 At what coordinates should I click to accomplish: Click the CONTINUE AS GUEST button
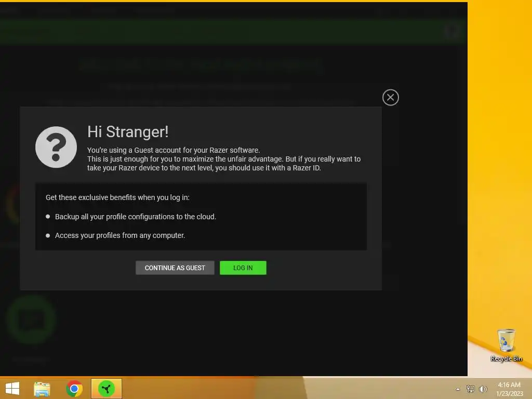(175, 268)
